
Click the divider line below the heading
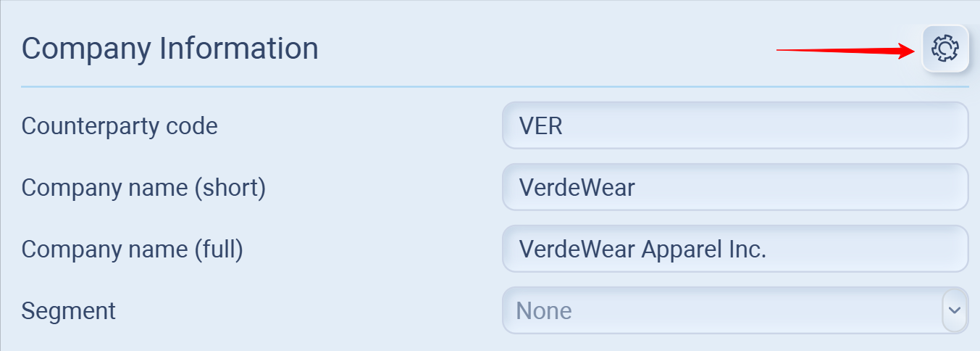(x=495, y=87)
